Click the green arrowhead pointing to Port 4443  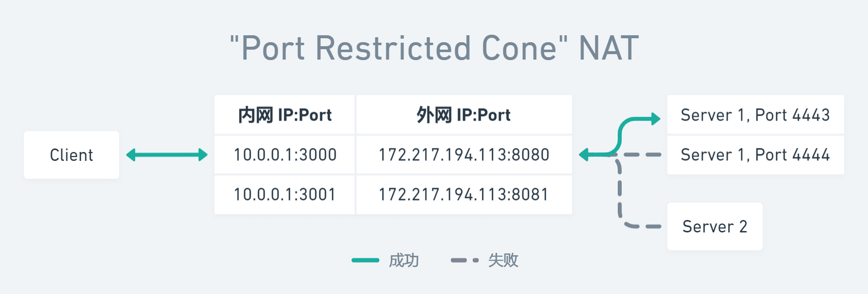655,119
